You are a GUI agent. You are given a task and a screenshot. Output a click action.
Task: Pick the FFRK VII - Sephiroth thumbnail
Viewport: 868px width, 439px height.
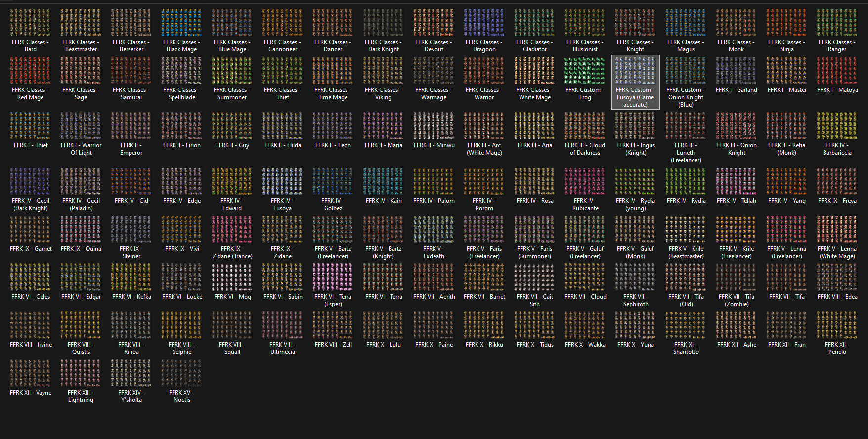(x=636, y=277)
